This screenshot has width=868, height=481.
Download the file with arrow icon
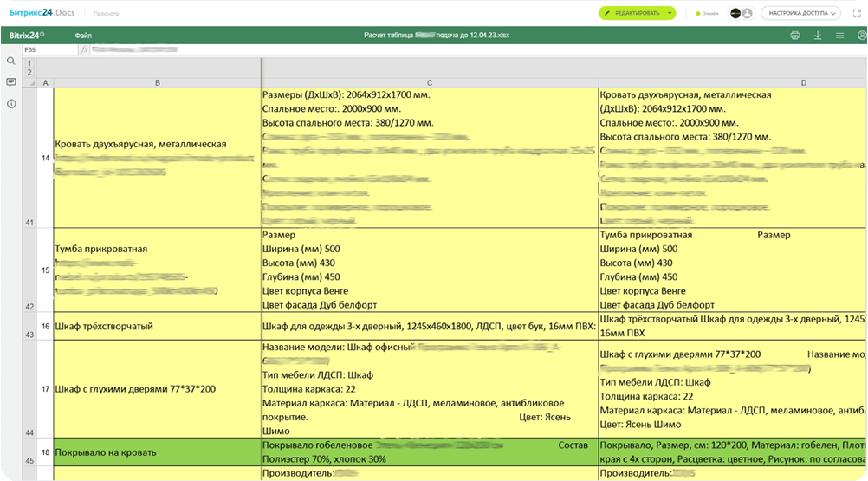tap(818, 35)
